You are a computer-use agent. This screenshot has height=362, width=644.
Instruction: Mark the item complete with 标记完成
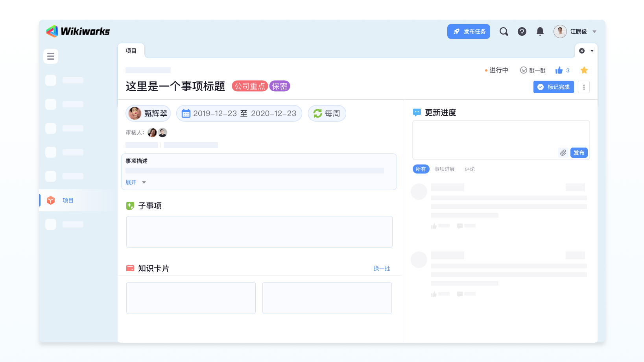click(x=554, y=87)
